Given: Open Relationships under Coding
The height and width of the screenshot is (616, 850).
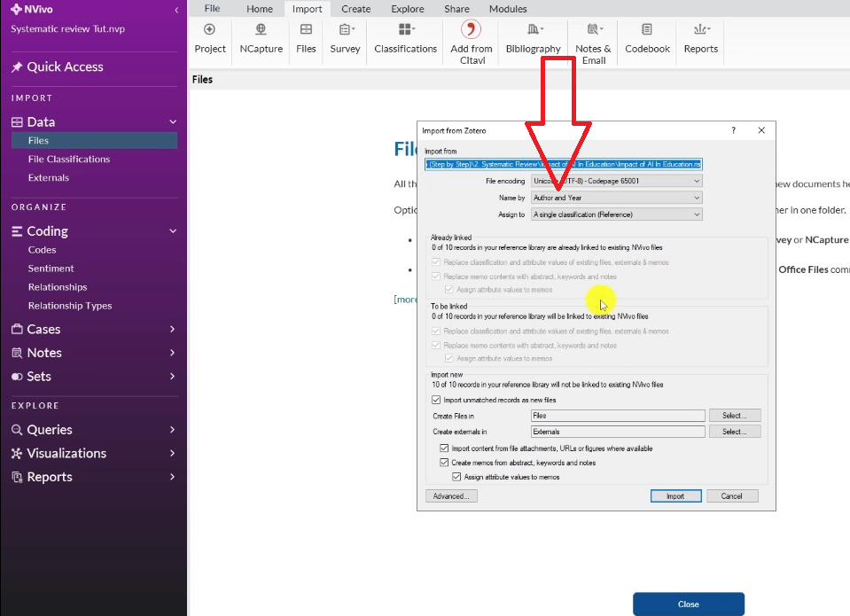Looking at the screenshot, I should pyautogui.click(x=58, y=287).
